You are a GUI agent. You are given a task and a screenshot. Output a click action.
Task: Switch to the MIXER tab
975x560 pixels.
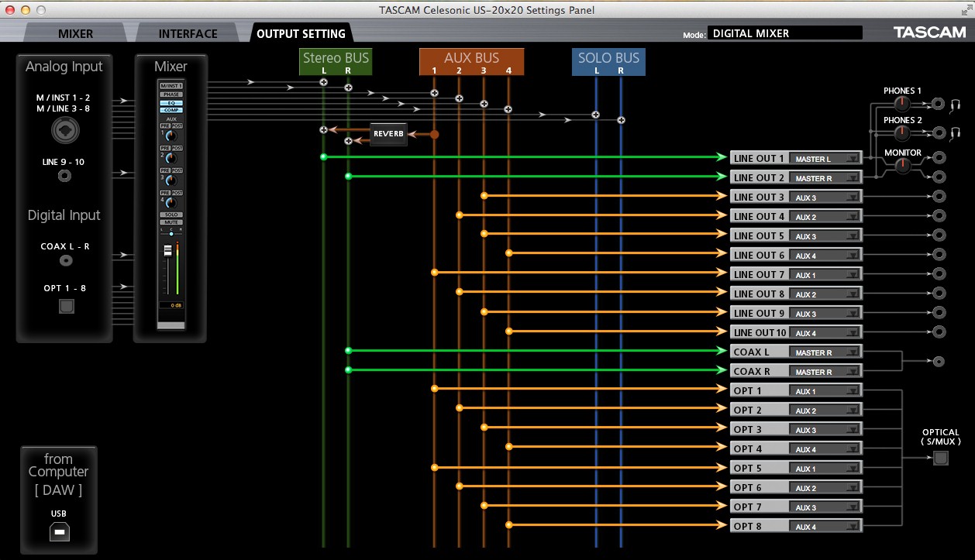tap(75, 33)
